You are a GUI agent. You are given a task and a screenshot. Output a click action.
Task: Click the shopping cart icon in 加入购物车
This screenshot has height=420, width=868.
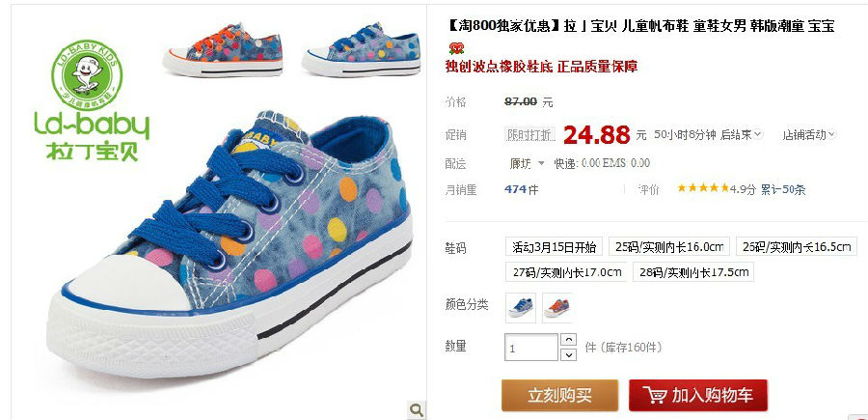(654, 395)
